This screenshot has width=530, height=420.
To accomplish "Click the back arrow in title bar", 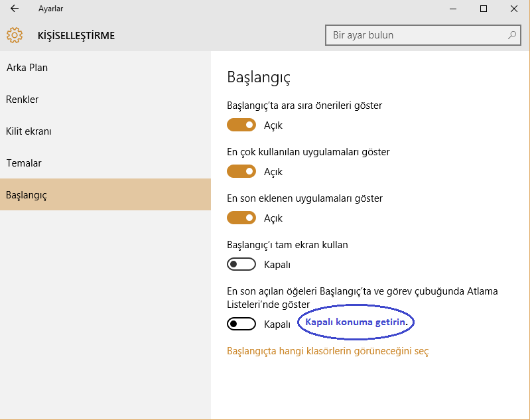I will pyautogui.click(x=15, y=9).
